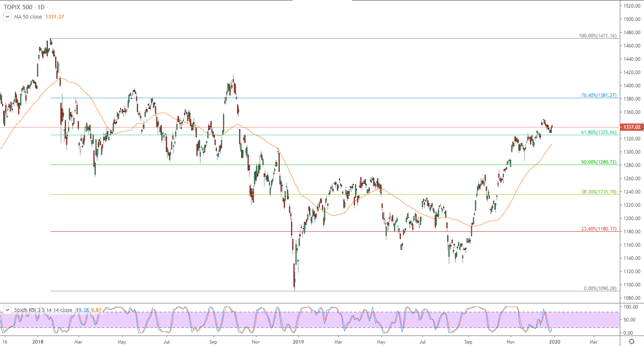Screen dimensions: 644x346
Task: Select the Stoch RSI indicator label
Action: [x=43, y=310]
